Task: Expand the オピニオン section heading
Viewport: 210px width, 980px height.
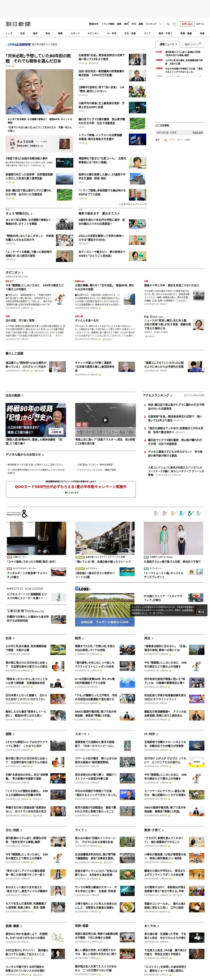Action: [15, 272]
